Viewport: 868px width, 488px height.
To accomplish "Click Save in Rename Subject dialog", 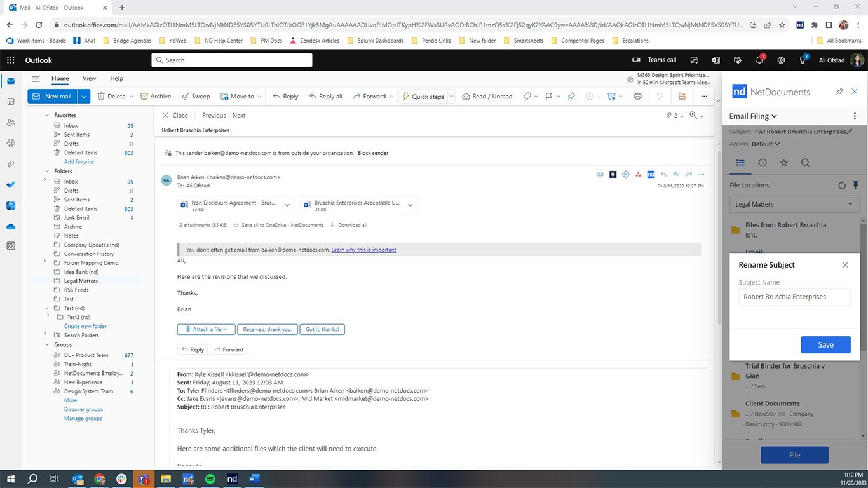I will [x=825, y=344].
